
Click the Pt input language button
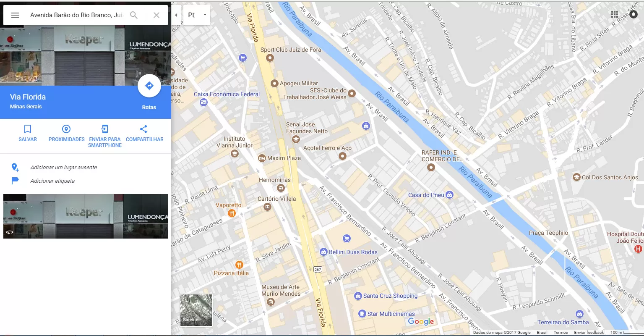(191, 15)
